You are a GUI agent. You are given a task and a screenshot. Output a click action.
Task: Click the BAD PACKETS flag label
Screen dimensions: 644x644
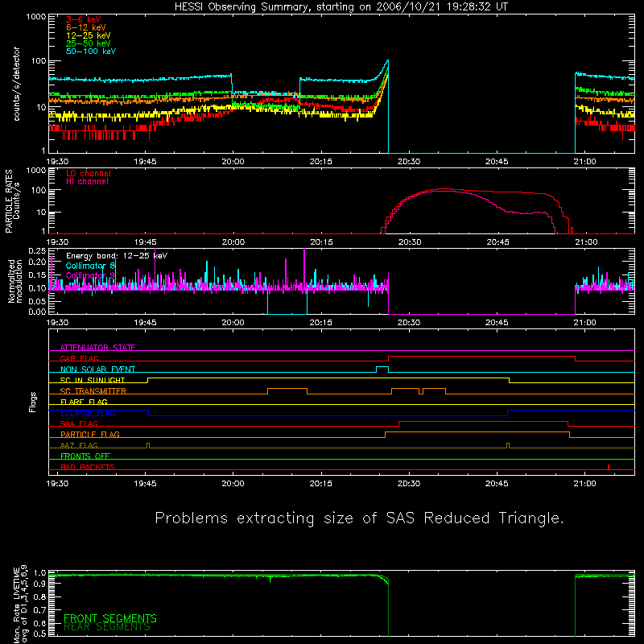click(88, 467)
